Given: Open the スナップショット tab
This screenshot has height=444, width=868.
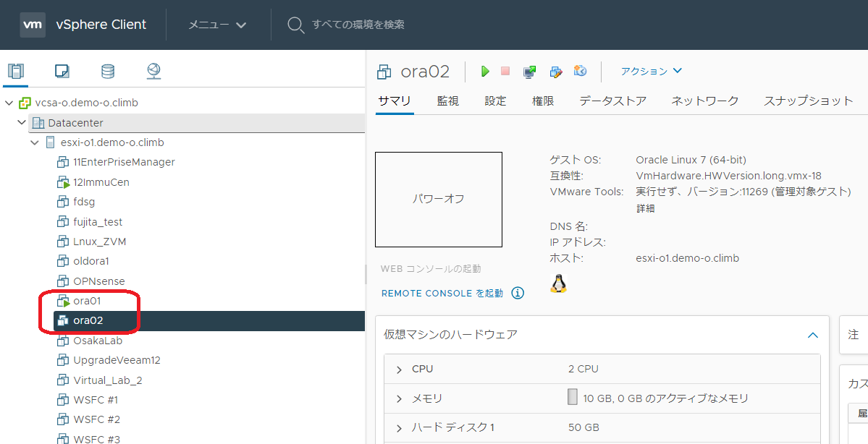Looking at the screenshot, I should pyautogui.click(x=808, y=101).
